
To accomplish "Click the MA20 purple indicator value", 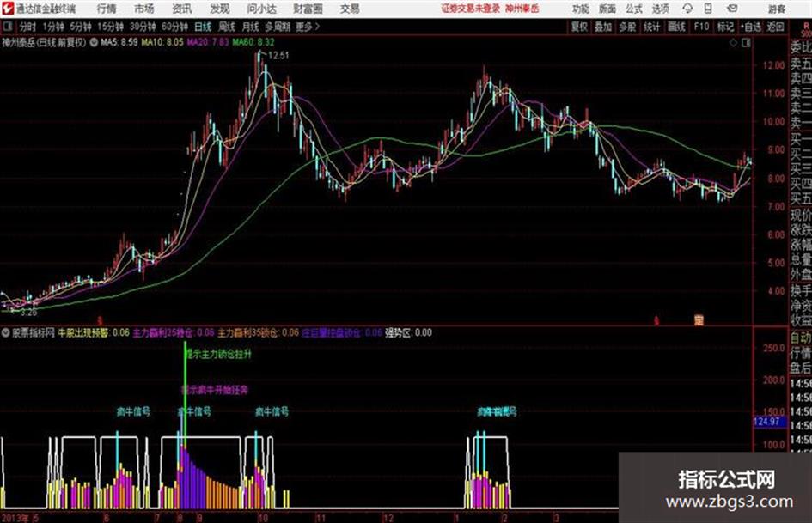I will (x=208, y=42).
